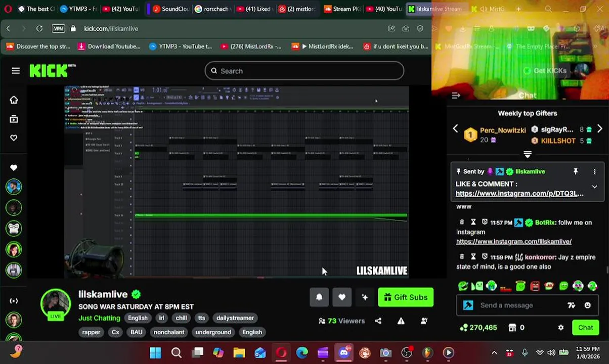The height and width of the screenshot is (364, 609).
Task: Click the lilskamlive channel avatar
Action: coord(55,304)
